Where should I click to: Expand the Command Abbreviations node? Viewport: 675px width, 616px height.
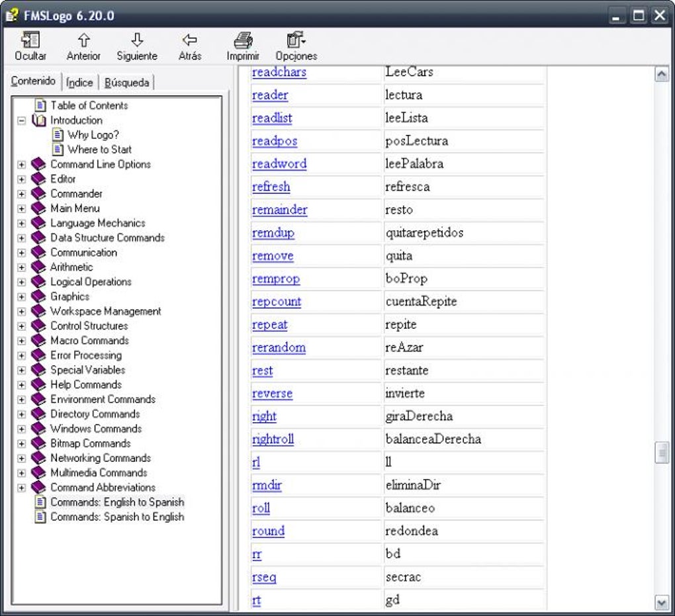(x=22, y=488)
